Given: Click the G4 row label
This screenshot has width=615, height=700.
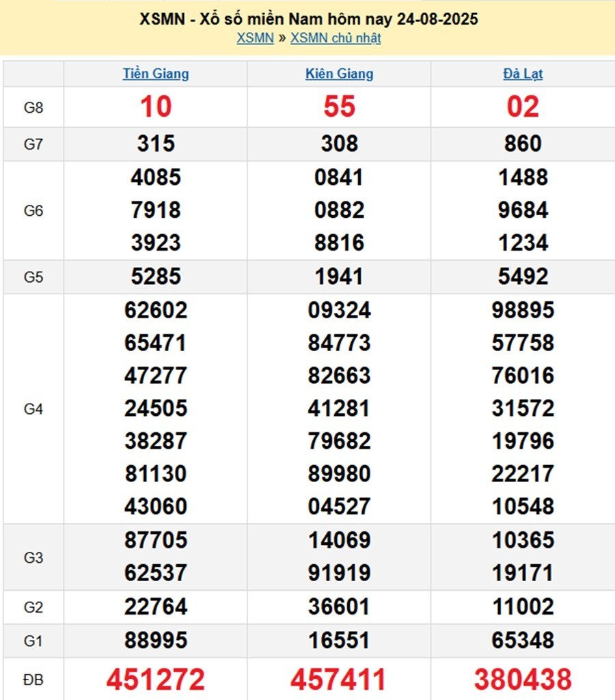Looking at the screenshot, I should [x=33, y=408].
